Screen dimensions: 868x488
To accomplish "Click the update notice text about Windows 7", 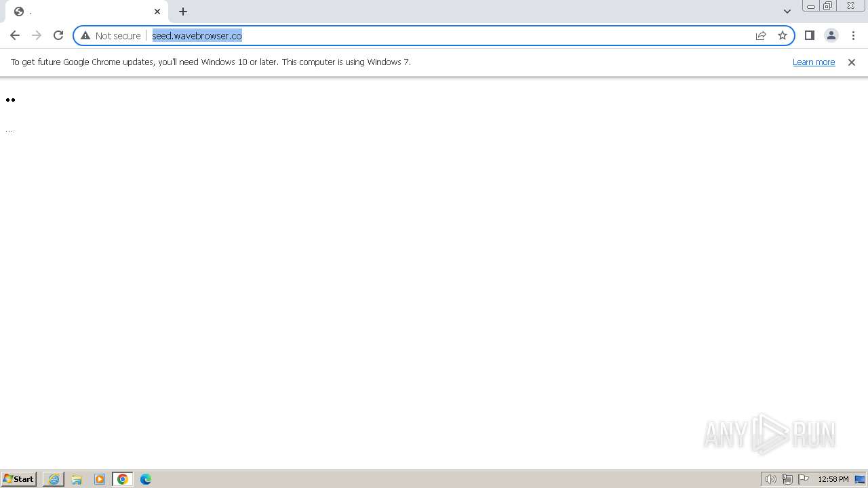I will point(211,62).
